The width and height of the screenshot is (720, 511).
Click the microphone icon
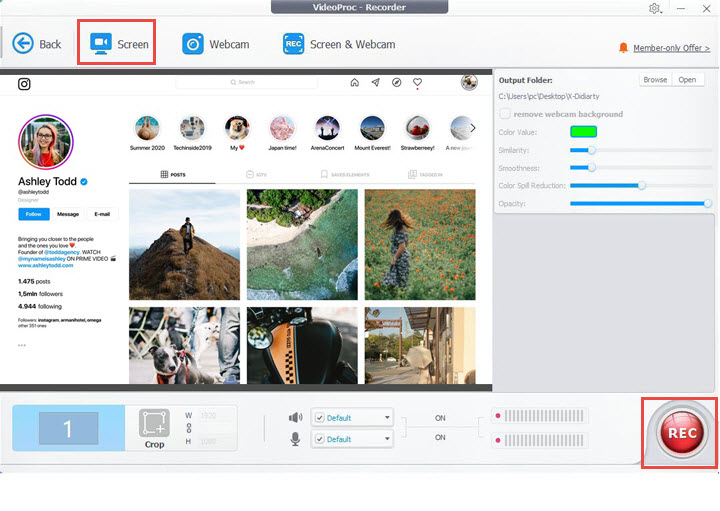tap(295, 439)
